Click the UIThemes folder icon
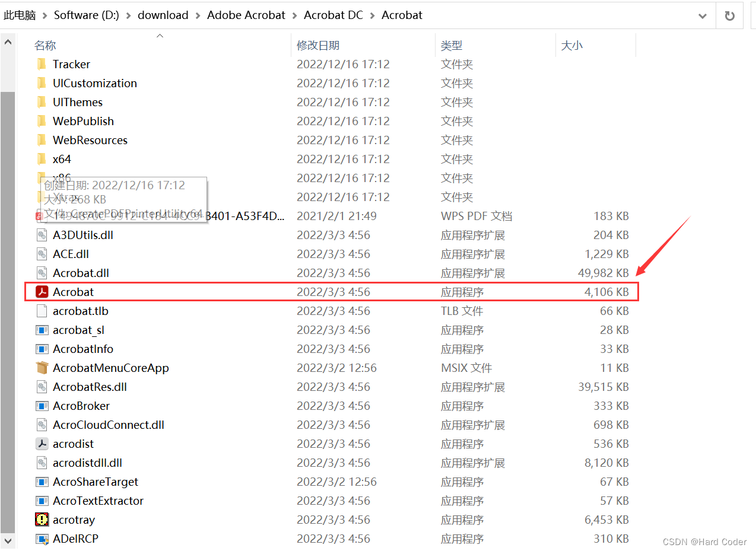 (x=42, y=102)
